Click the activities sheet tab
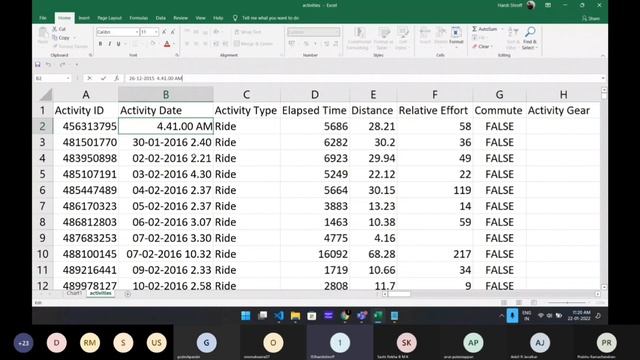Image resolution: width=640 pixels, height=360 pixels. coord(100,293)
